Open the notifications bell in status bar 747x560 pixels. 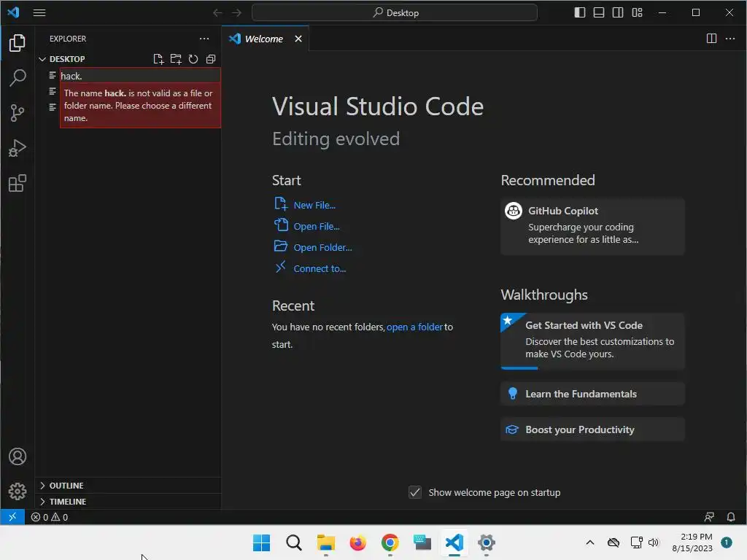[731, 517]
